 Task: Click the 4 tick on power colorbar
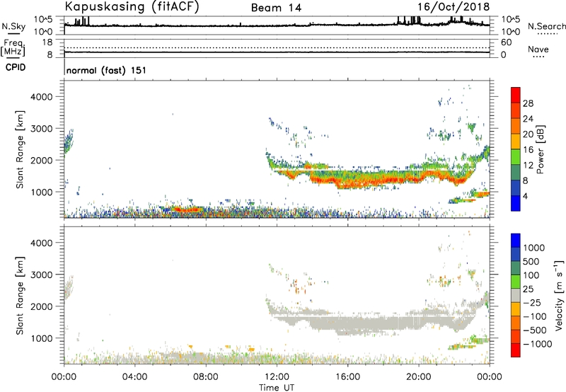[525, 196]
